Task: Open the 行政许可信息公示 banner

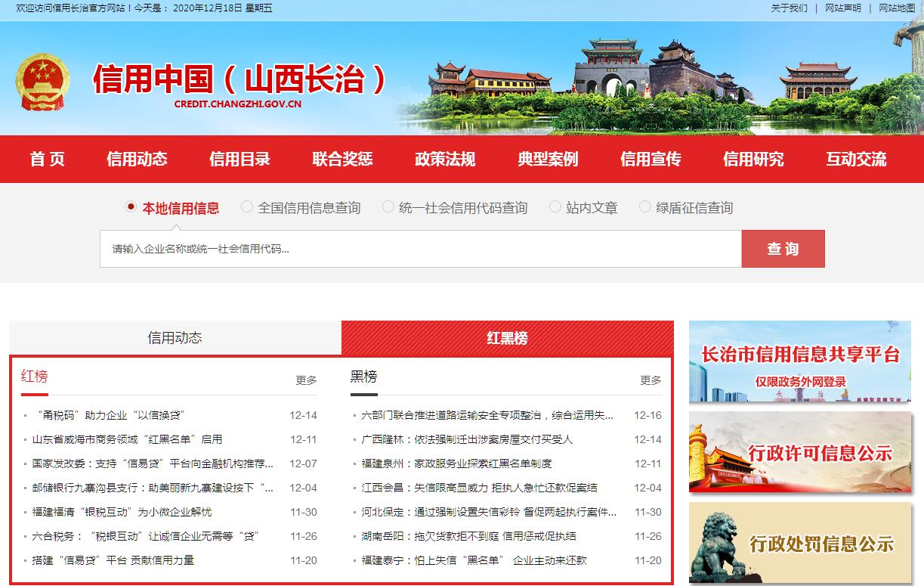Action: (799, 452)
